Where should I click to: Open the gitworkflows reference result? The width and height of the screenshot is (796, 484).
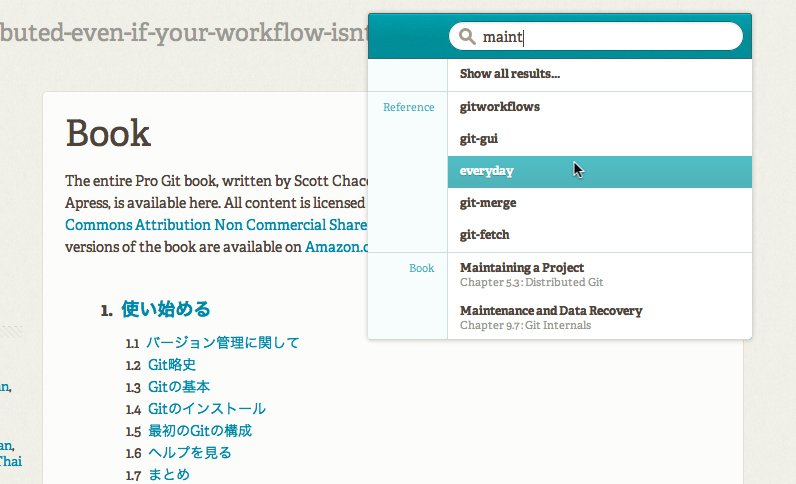pyautogui.click(x=500, y=107)
